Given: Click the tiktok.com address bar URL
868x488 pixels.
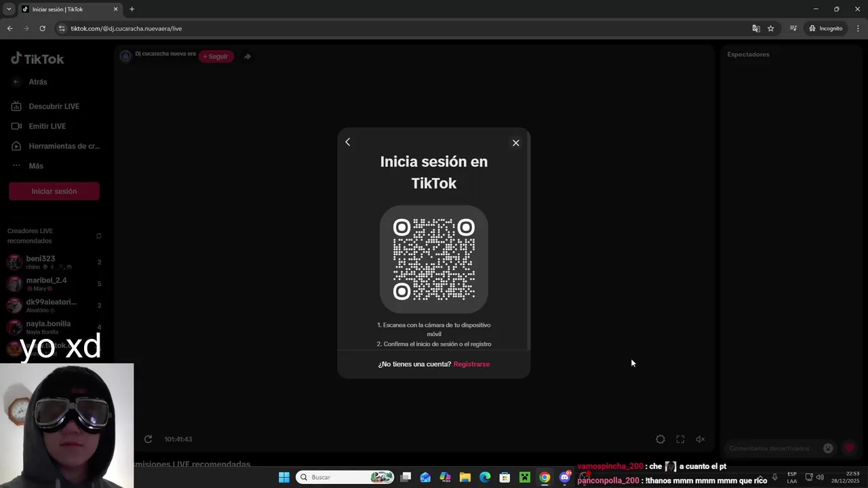Looking at the screenshot, I should [126, 28].
